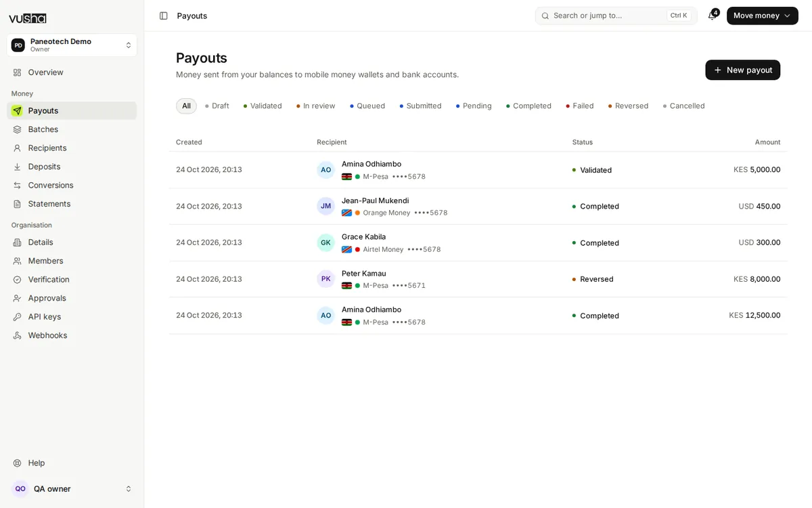The height and width of the screenshot is (508, 812).
Task: Click the PD organisation avatar
Action: (18, 45)
